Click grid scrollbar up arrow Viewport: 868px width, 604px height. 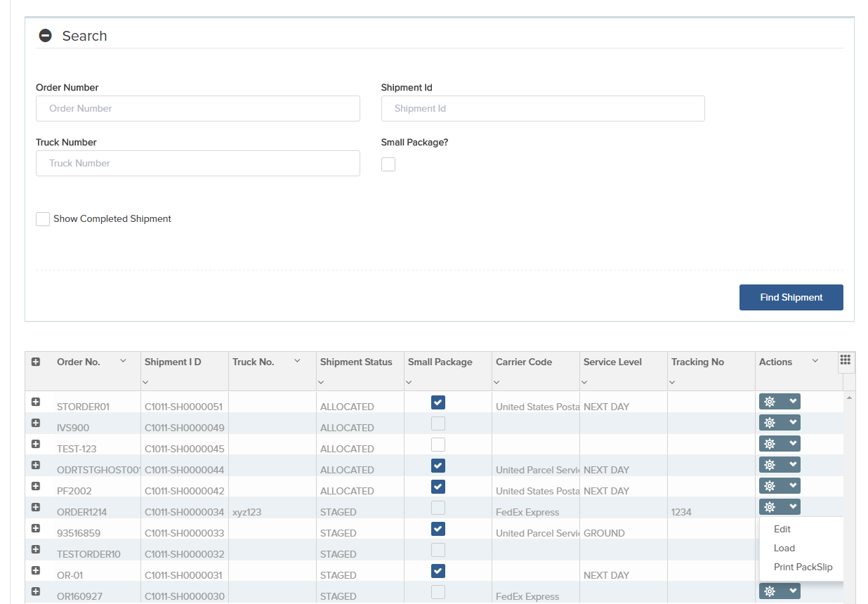[x=850, y=398]
